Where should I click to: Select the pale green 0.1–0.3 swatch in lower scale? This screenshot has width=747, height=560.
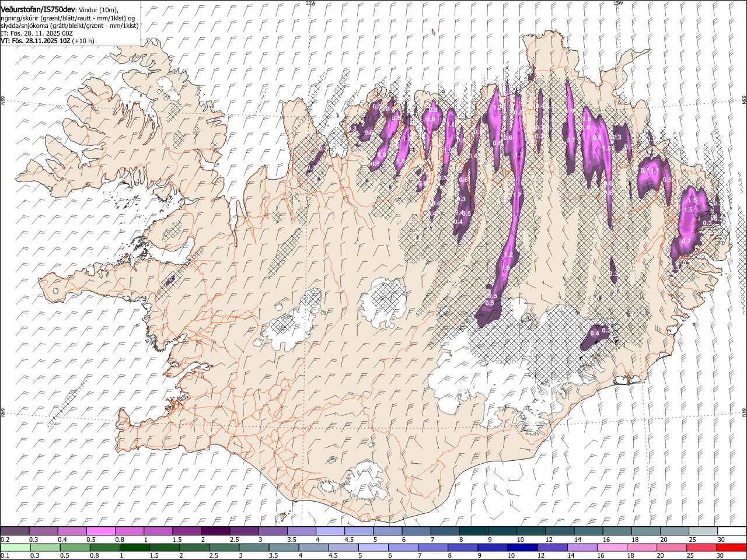pos(15,548)
